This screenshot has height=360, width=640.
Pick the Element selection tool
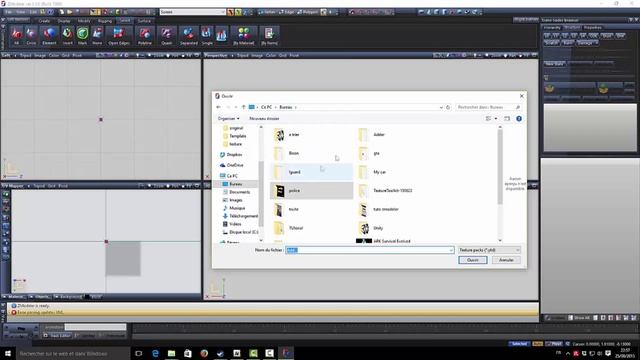point(49,36)
